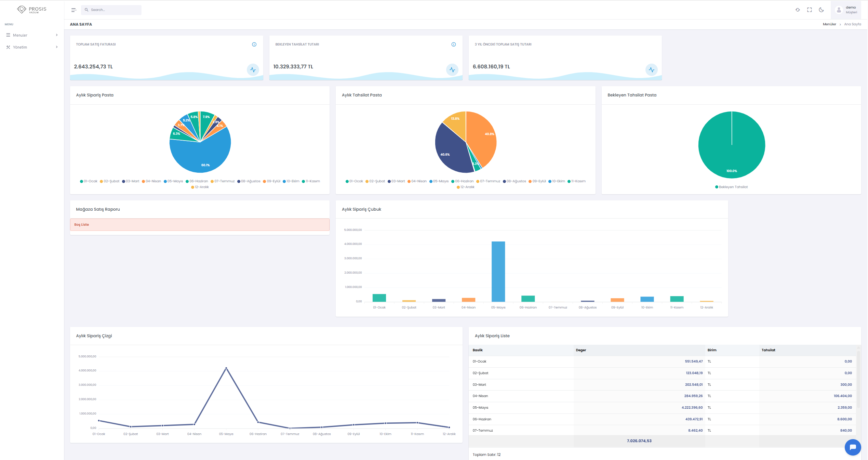Click pulse icon on Toplam Satış Faturası card

253,70
